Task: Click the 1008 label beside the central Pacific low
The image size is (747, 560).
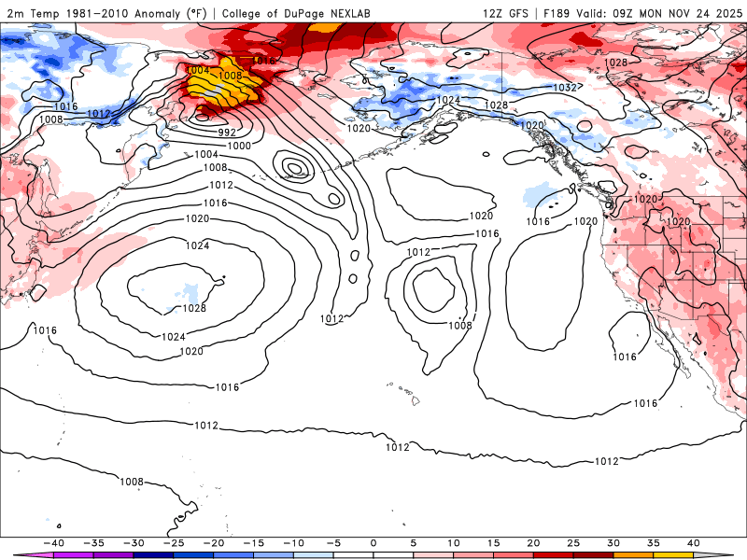Action: (x=460, y=325)
